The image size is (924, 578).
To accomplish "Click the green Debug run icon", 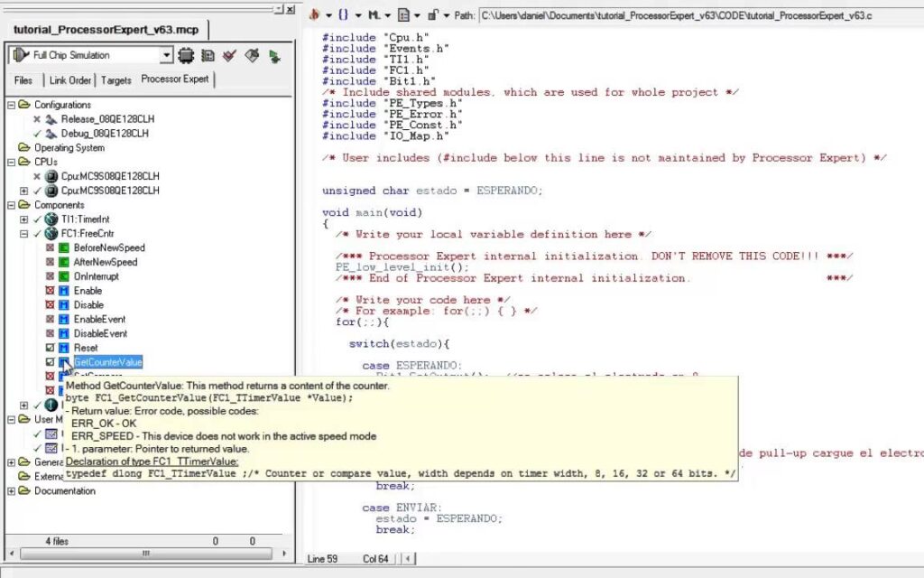I will [x=273, y=56].
